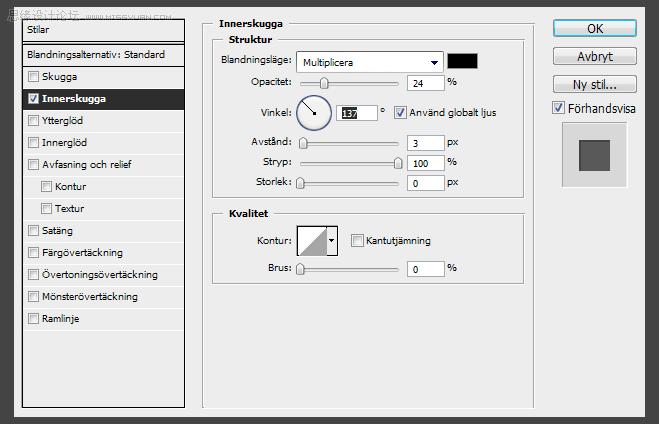
Task: Tick the Avfasning och relief checkbox
Action: 33,164
